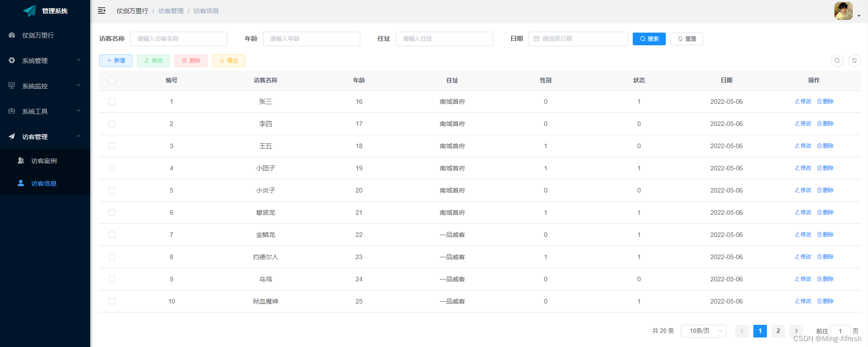
Task: Click the 新增 button
Action: point(116,61)
